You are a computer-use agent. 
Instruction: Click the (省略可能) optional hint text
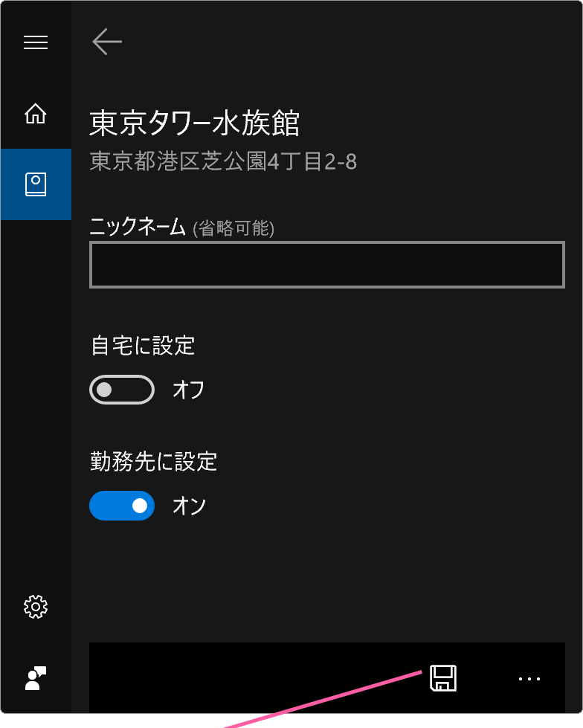[233, 228]
